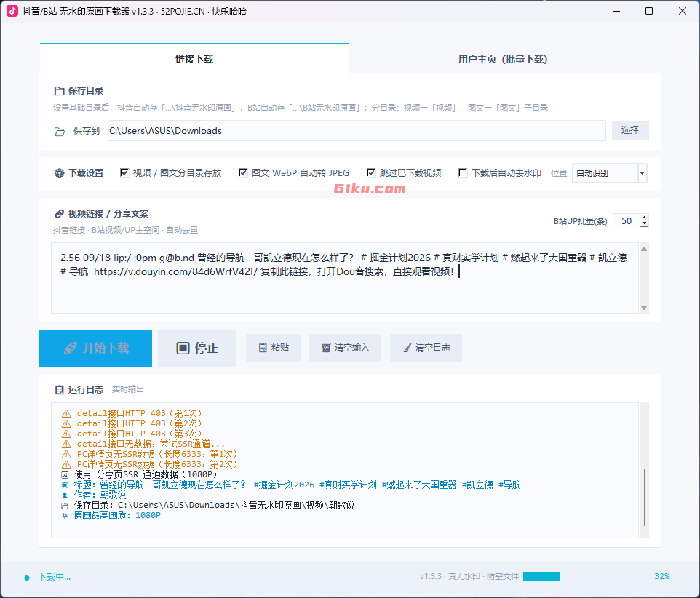The height and width of the screenshot is (598, 700).
Task: Uncheck 跳过已下载视频 option
Action: pos(371,172)
